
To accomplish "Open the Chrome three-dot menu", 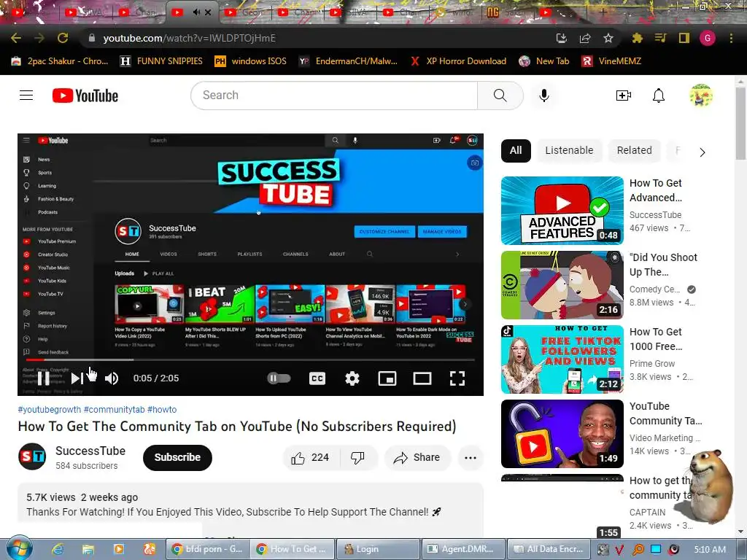I will coord(731,38).
